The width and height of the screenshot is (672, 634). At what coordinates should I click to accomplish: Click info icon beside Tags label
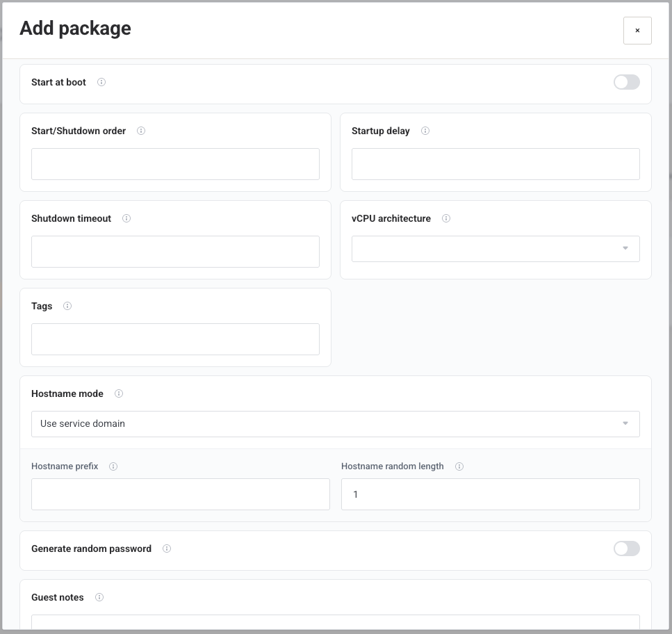(x=67, y=306)
